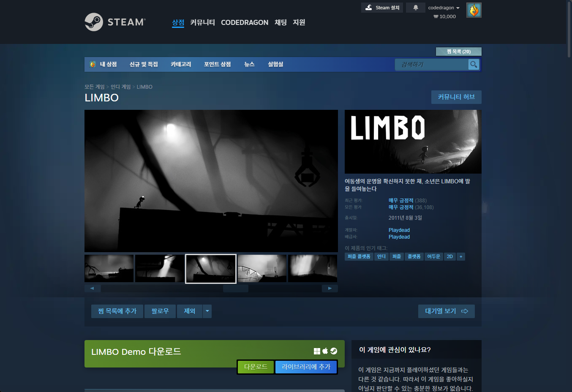Image resolution: width=572 pixels, height=392 pixels.
Task: Select the highlighted third screenshot thumbnail
Action: coord(211,269)
